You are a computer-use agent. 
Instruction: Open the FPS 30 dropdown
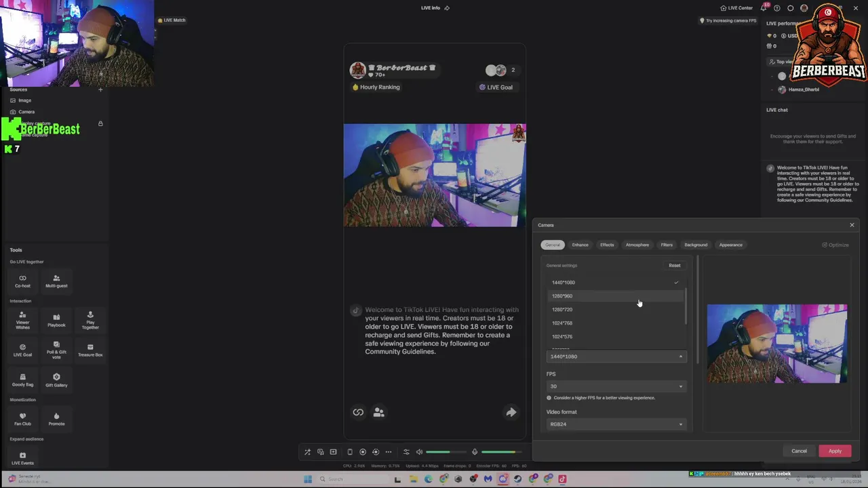pos(616,386)
